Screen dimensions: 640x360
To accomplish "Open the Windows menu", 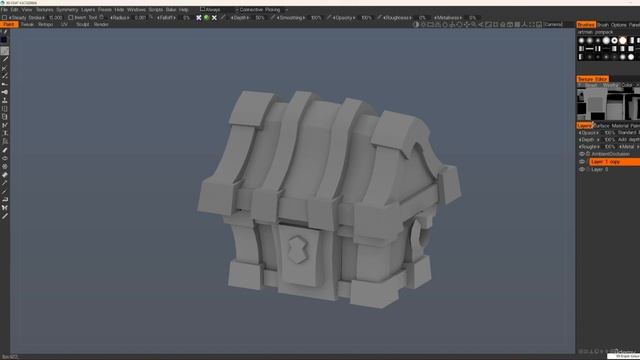I will pos(136,9).
